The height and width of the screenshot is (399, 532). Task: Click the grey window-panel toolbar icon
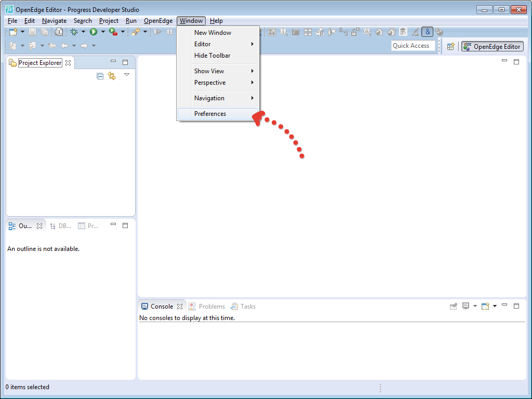296,32
